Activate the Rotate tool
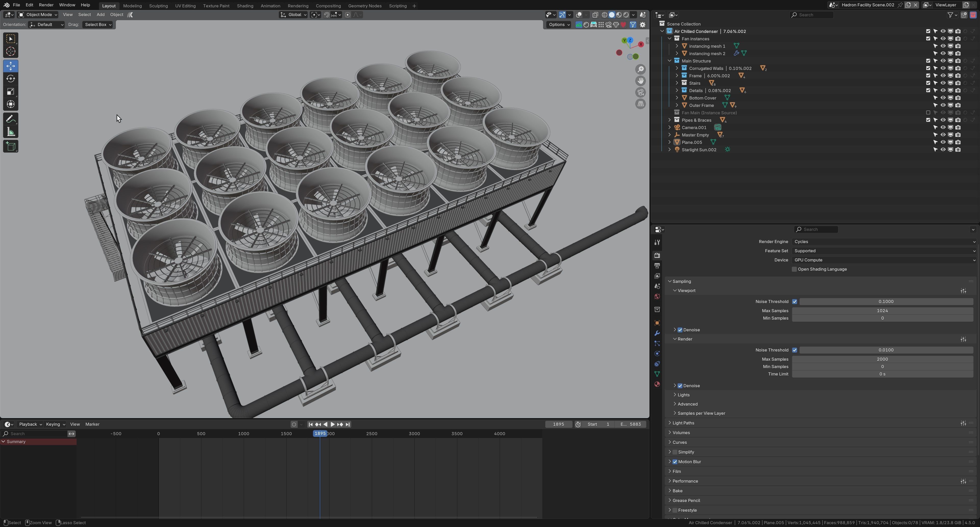The width and height of the screenshot is (980, 527). 11,79
